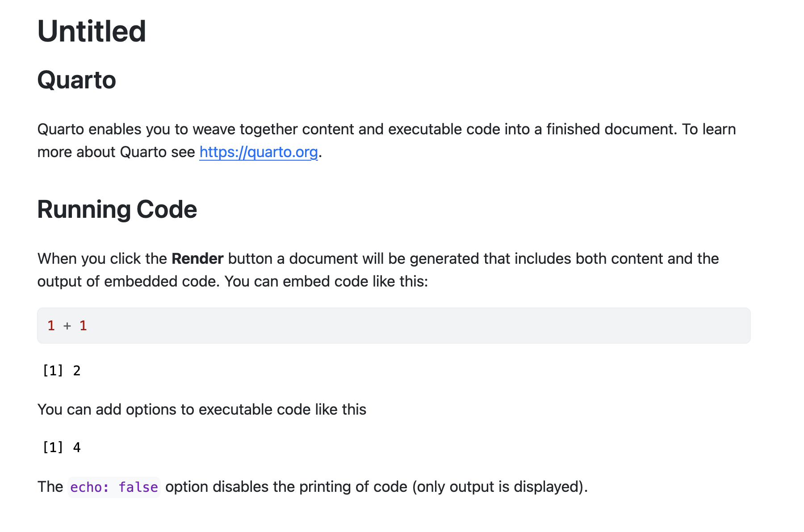This screenshot has width=804, height=532.
Task: Click the bold word "Render"
Action: 197,259
